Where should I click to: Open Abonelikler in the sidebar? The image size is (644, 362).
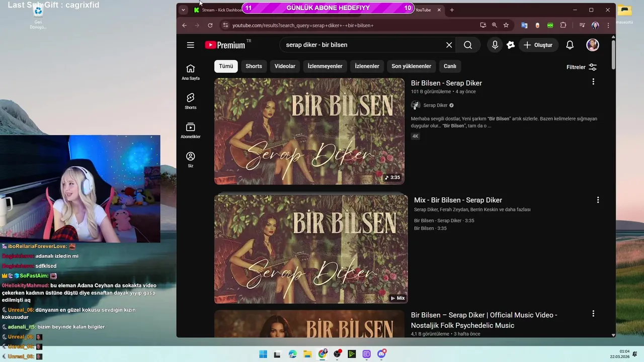[x=190, y=130]
